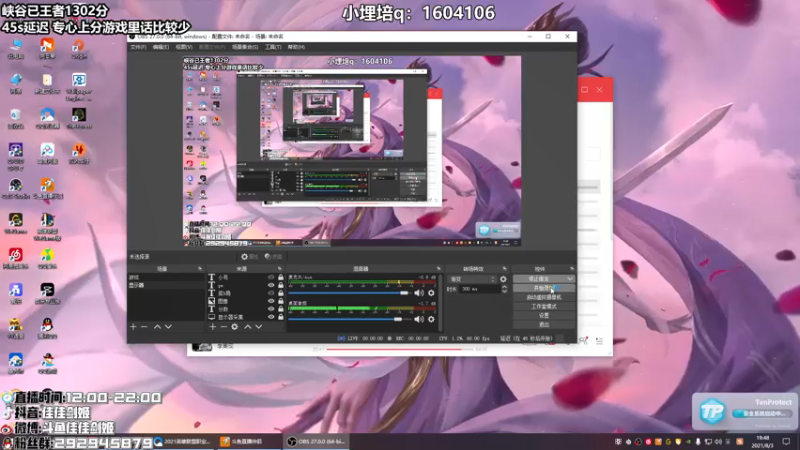Viewport: 800px width, 450px height.
Task: Enable 工作室模式 studio mode
Action: [x=544, y=307]
